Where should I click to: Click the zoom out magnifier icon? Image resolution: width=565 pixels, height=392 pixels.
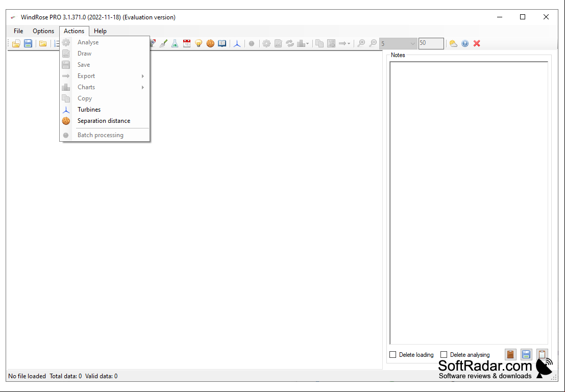(373, 43)
